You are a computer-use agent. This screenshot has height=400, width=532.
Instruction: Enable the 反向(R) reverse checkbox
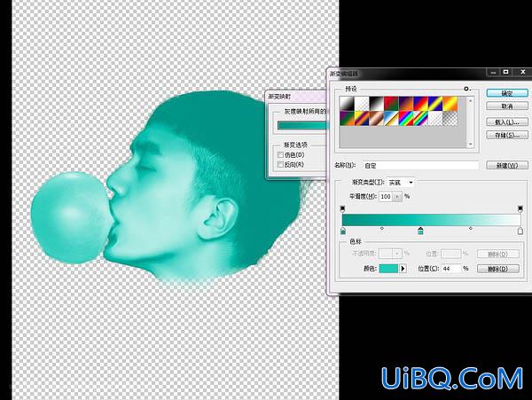280,164
